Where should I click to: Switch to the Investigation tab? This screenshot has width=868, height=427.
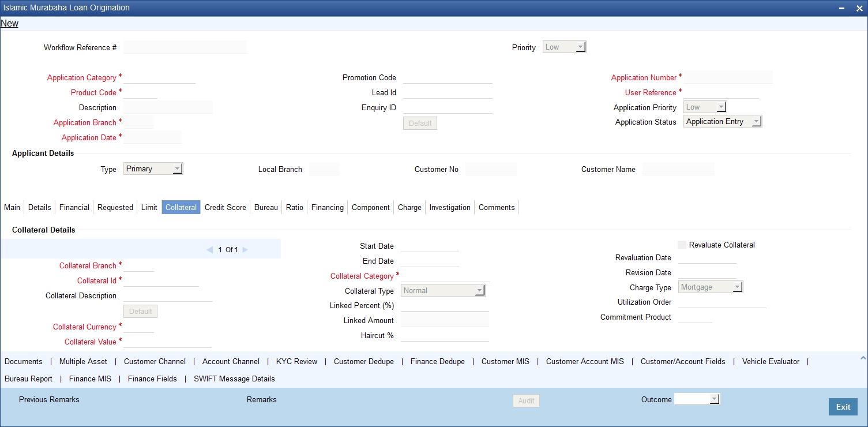[x=450, y=207]
